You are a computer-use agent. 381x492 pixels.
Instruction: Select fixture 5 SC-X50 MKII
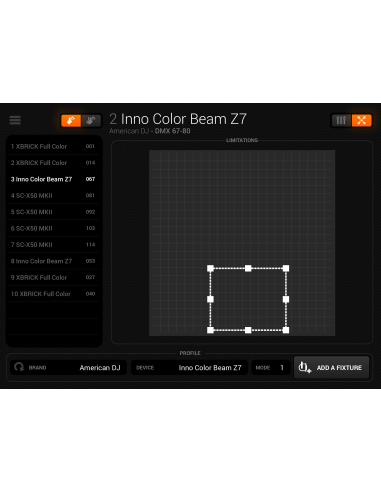(53, 212)
